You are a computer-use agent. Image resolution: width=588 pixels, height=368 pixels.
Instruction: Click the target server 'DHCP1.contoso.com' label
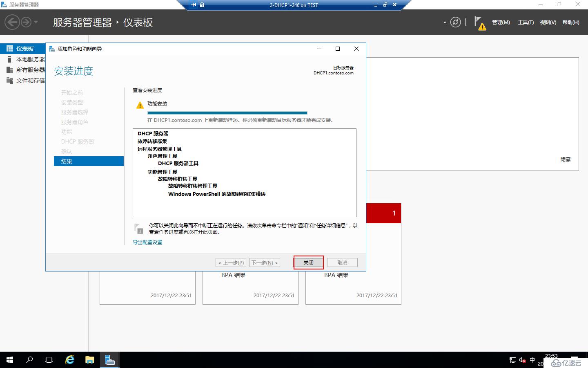pos(334,73)
